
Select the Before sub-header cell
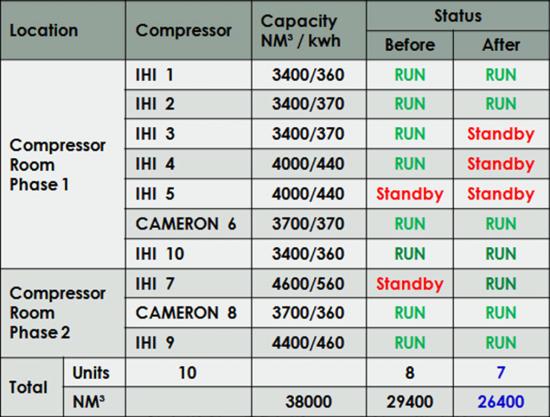[x=410, y=45]
